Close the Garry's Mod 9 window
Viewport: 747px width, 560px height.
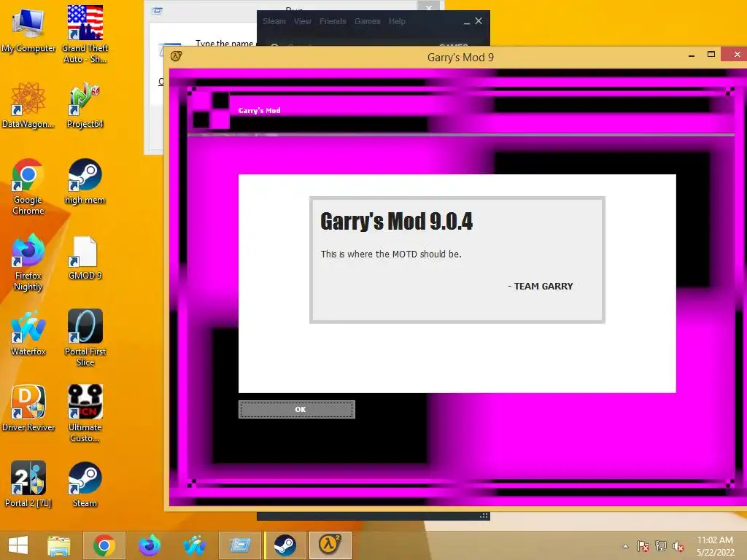[x=737, y=54]
